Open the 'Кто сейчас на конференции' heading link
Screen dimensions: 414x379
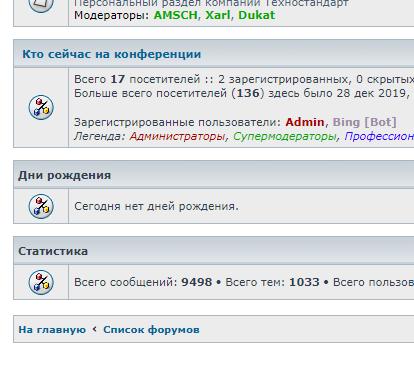click(112, 54)
